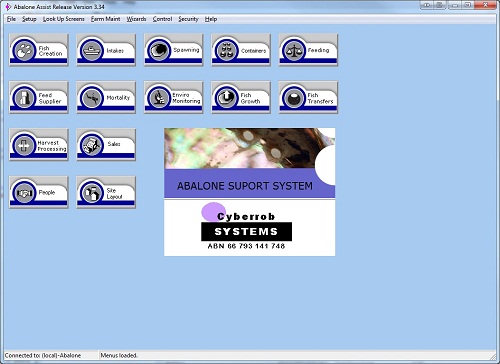Click the 'Menus loaded.' status text
Image resolution: width=500 pixels, height=364 pixels.
tap(119, 355)
